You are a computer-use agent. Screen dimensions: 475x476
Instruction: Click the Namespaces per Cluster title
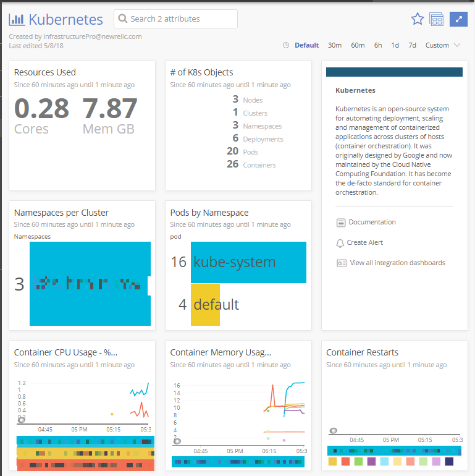[61, 213]
